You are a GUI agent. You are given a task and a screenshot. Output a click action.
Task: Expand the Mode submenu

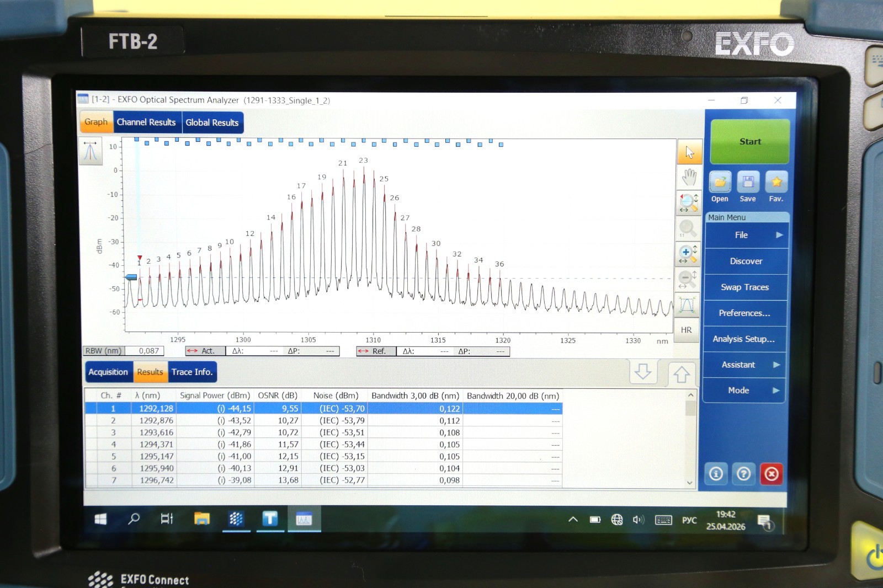[743, 390]
